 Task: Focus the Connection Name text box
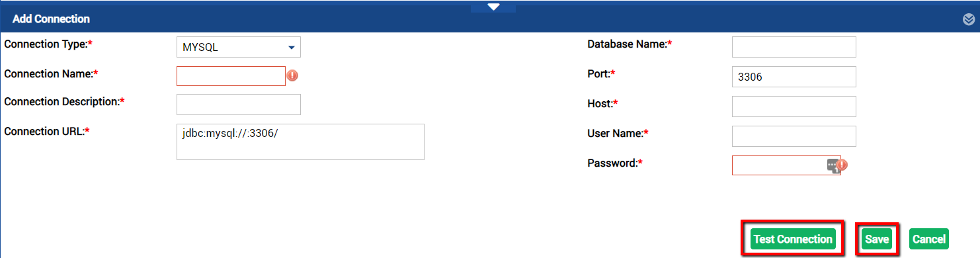pos(231,76)
